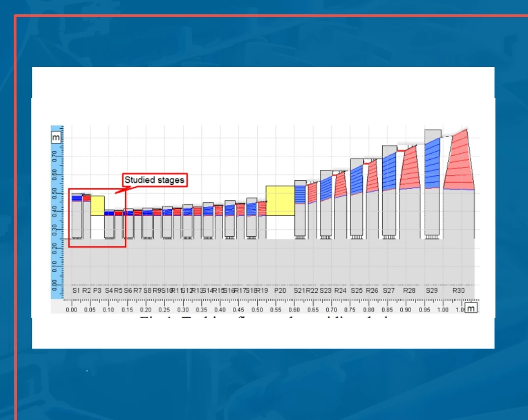
Task: Click the 0.55 tick on horizontal axis
Action: pos(276,310)
